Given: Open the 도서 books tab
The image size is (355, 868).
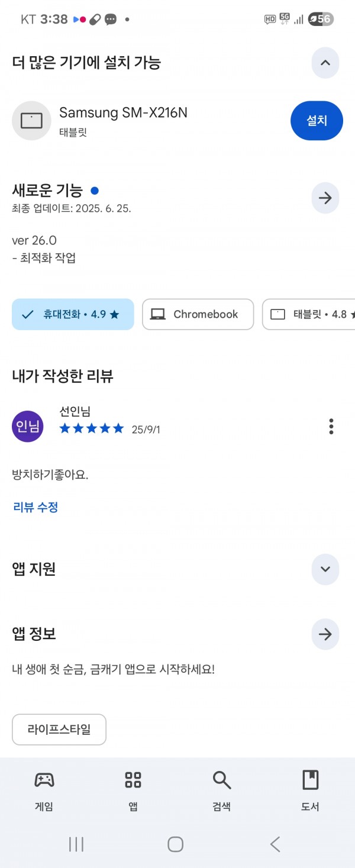Looking at the screenshot, I should (x=311, y=791).
